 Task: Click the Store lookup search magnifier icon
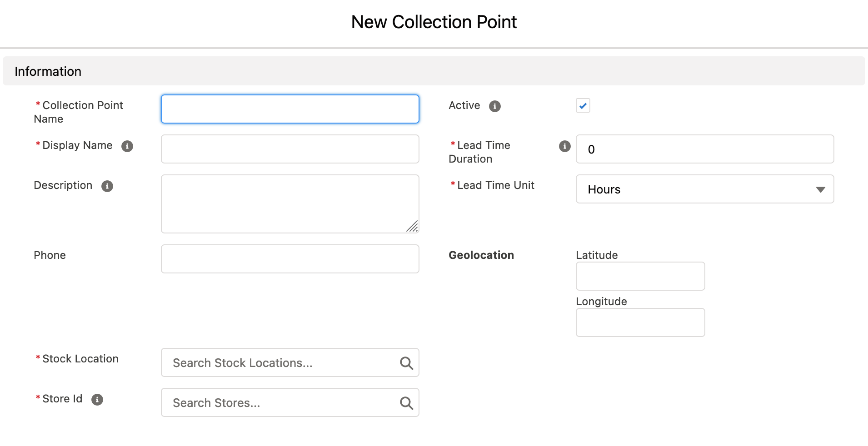(x=406, y=402)
